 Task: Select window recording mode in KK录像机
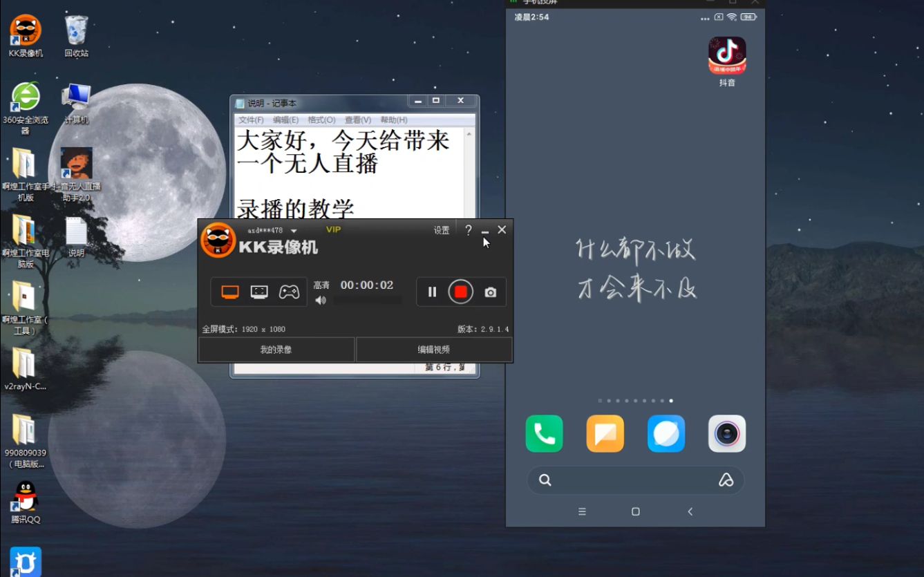tap(258, 291)
